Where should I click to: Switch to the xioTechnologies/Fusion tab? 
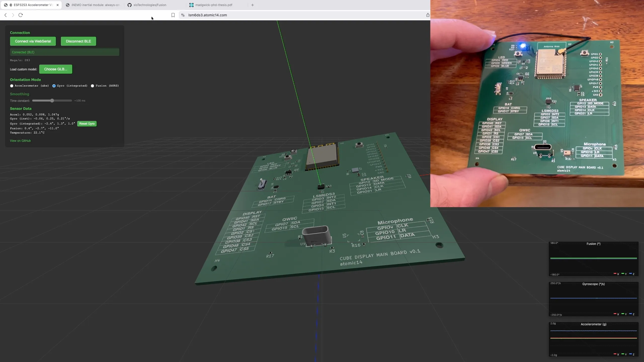[x=149, y=5]
